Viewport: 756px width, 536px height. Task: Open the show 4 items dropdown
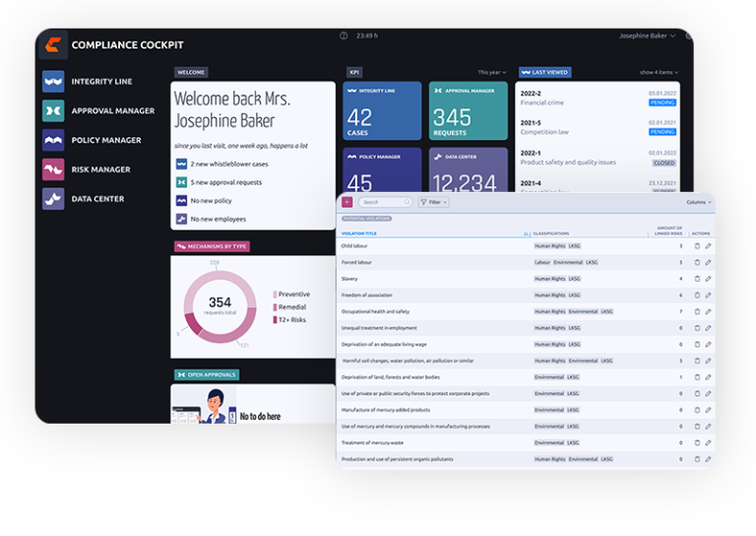[x=660, y=72]
